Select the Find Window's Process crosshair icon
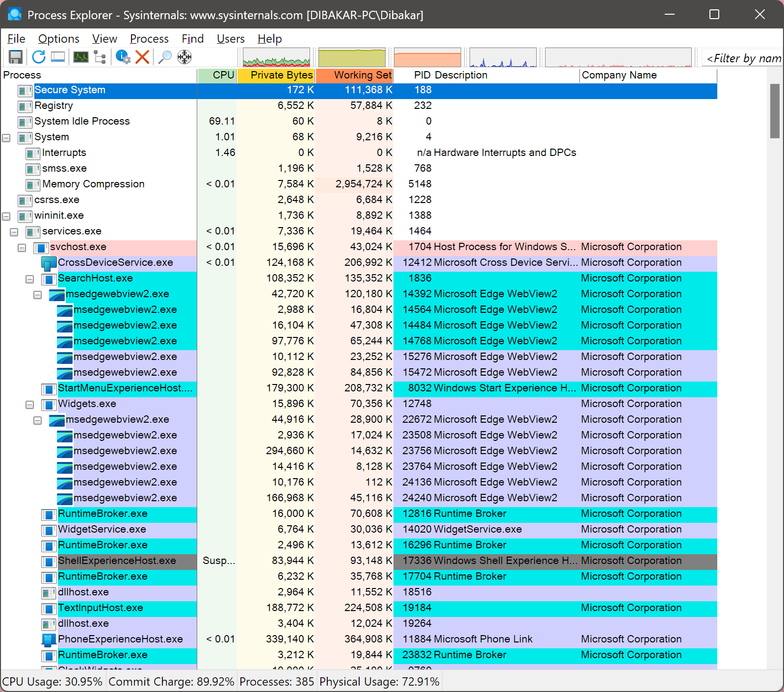The width and height of the screenshot is (784, 692). pos(184,57)
